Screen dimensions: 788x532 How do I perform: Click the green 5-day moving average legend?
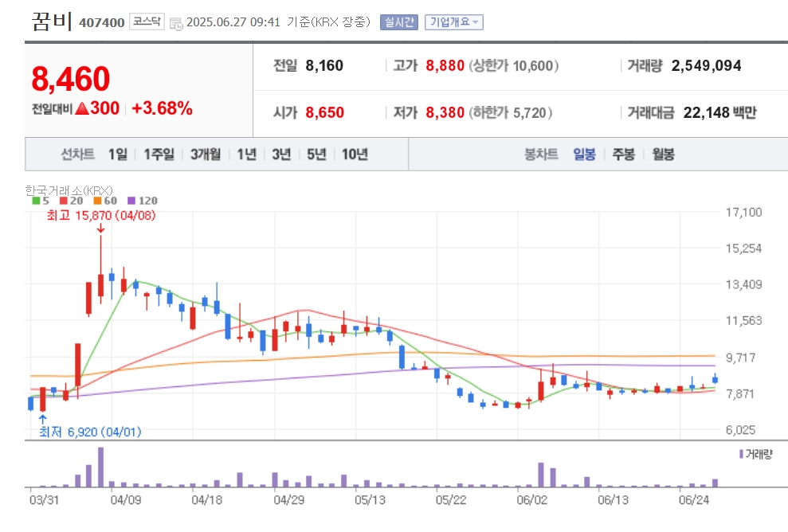click(41, 201)
